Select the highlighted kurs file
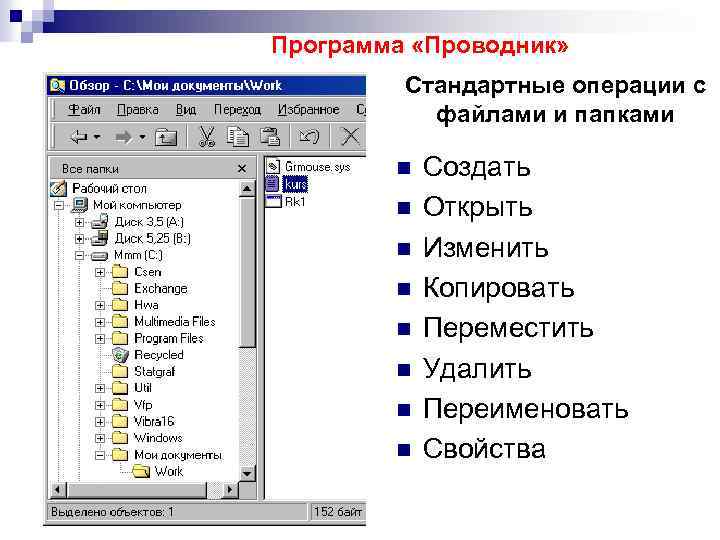The width and height of the screenshot is (720, 540). click(x=295, y=184)
